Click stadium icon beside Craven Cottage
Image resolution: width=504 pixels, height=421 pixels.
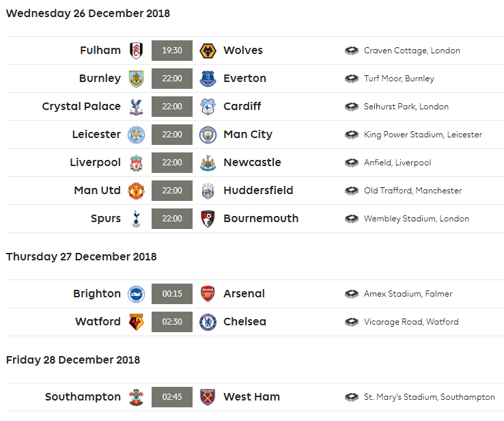(x=351, y=51)
